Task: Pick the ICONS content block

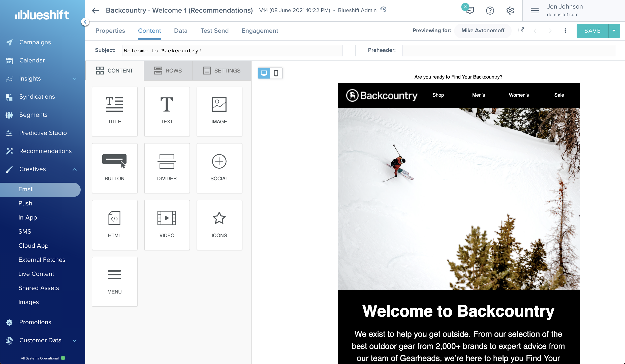Action: pos(219,225)
